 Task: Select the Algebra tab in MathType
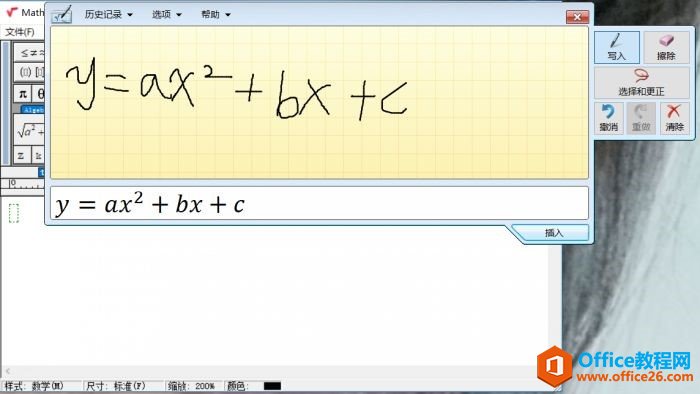click(33, 109)
